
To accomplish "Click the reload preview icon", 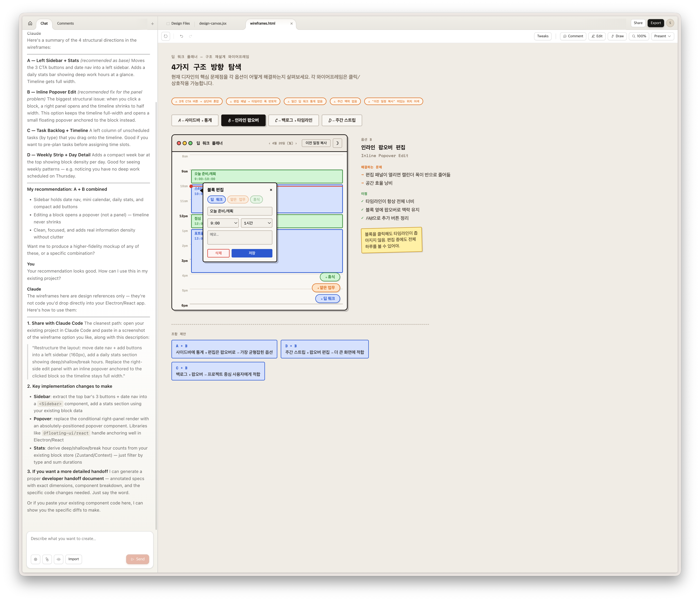I will click(x=166, y=36).
